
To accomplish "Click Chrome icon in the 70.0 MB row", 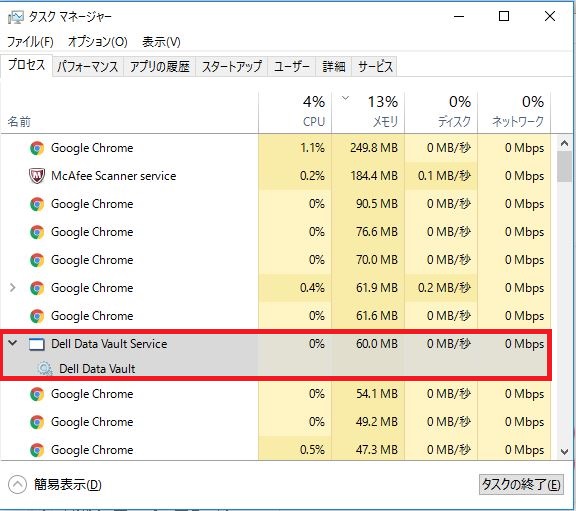I will (37, 260).
